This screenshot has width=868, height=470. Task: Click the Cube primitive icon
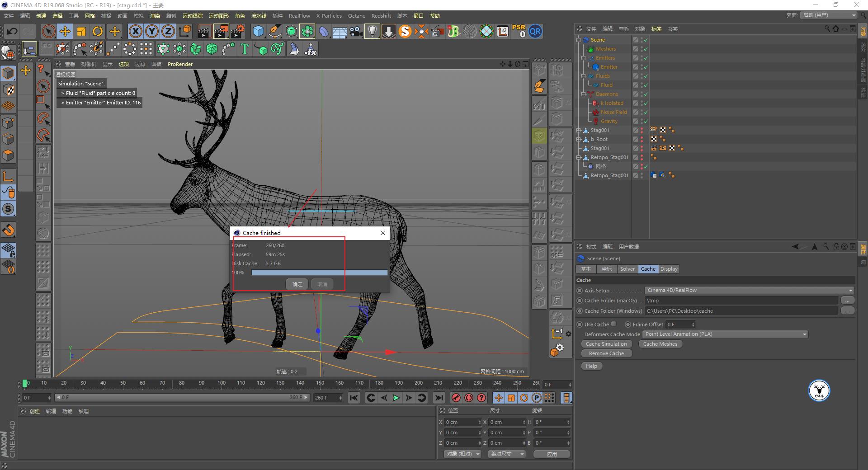click(258, 31)
